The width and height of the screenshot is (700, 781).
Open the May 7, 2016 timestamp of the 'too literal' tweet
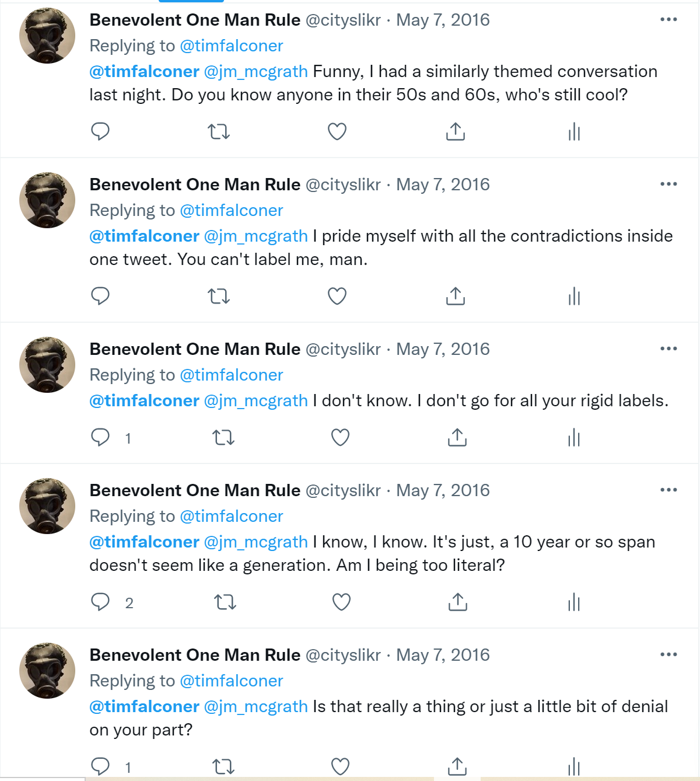click(443, 490)
